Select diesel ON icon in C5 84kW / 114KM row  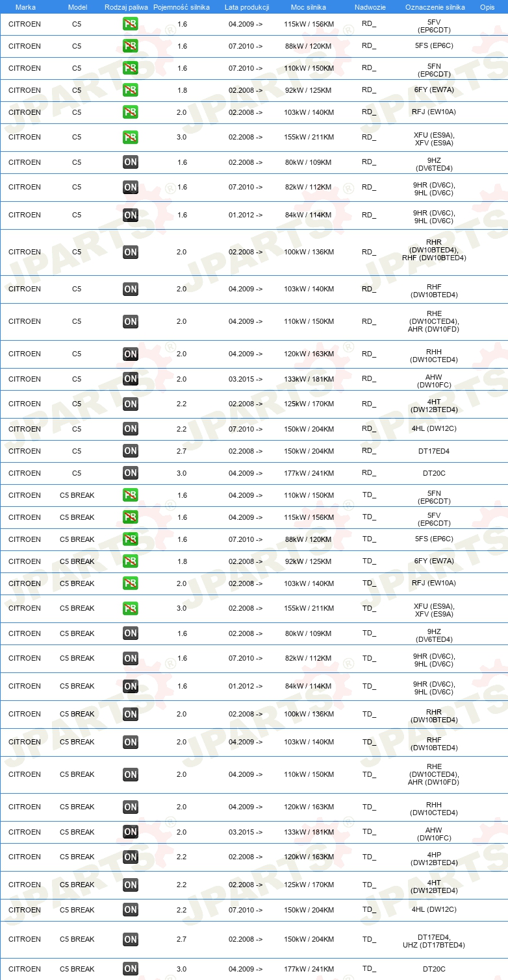click(x=130, y=215)
